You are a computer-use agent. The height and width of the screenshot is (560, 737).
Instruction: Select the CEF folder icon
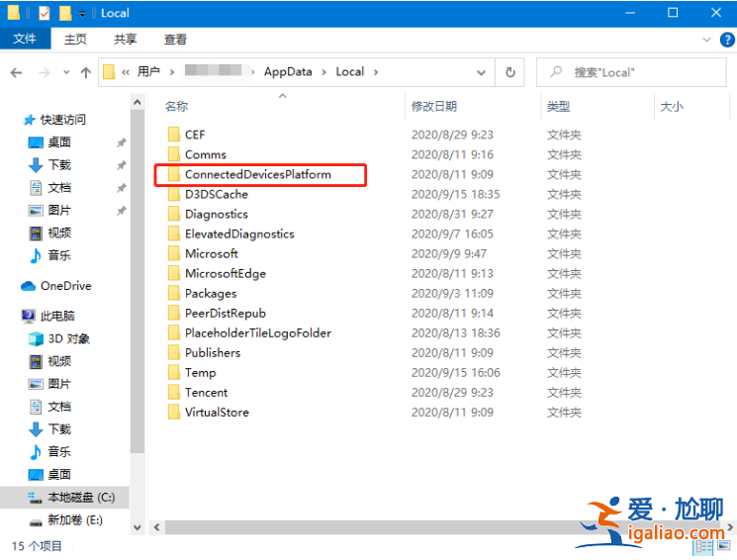174,135
